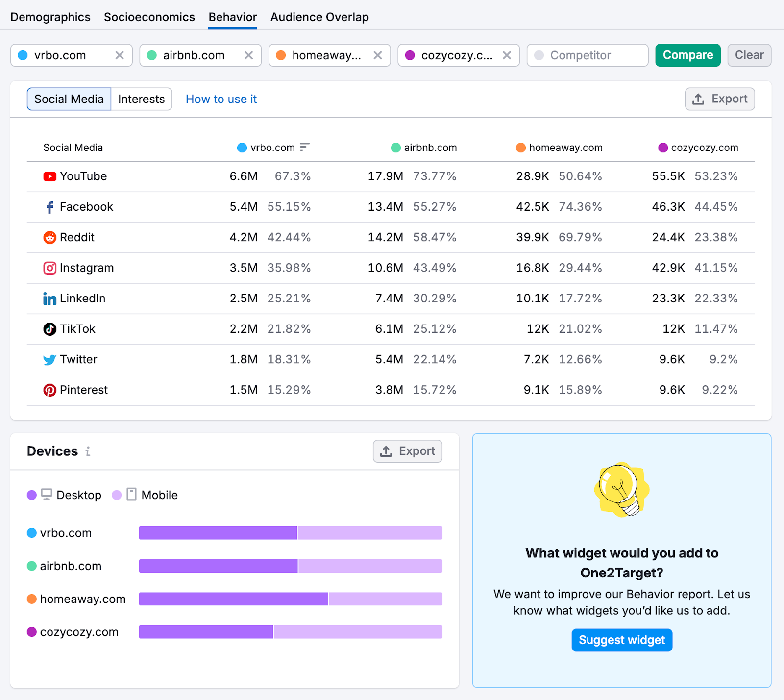Focus the empty Competitor input field
This screenshot has width=784, height=700.
coord(588,55)
